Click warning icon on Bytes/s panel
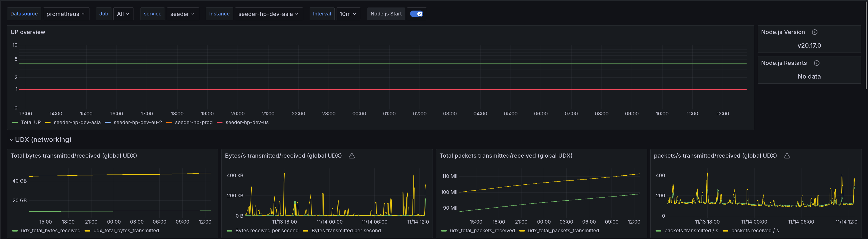The height and width of the screenshot is (239, 868). [351, 156]
